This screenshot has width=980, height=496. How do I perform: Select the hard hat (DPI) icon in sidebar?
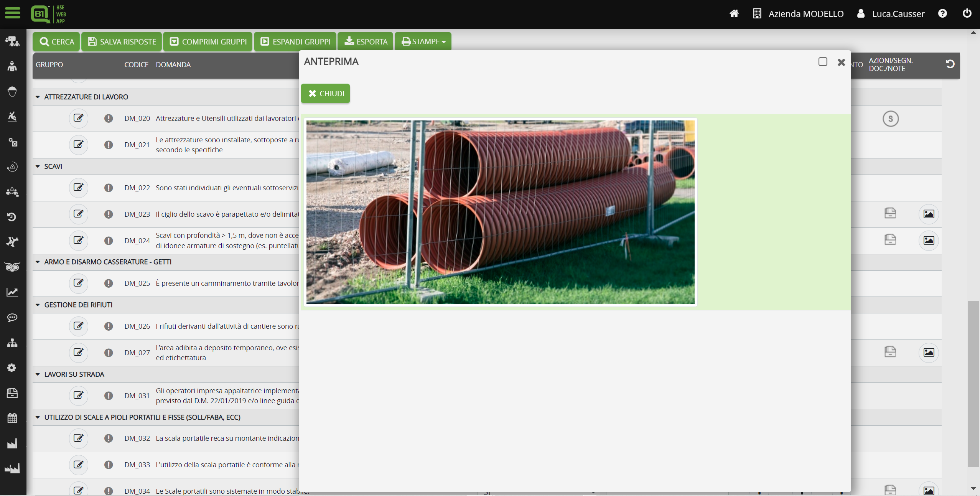pos(12,91)
